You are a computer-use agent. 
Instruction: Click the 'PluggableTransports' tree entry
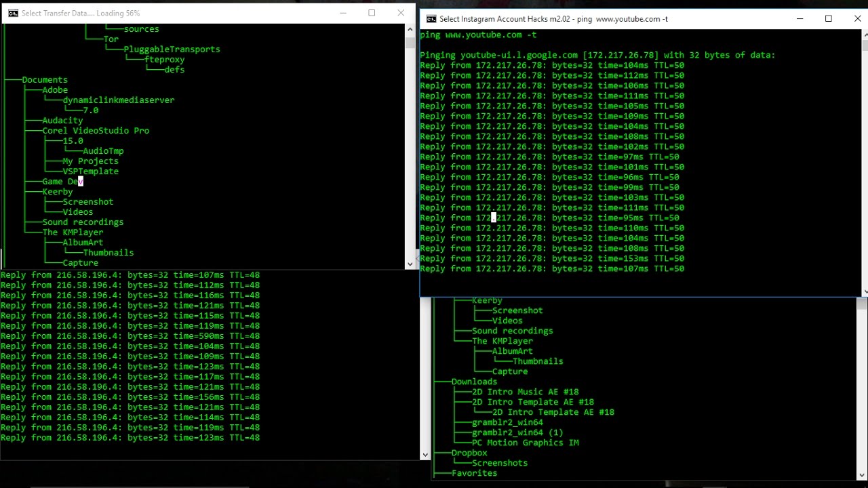click(x=172, y=49)
